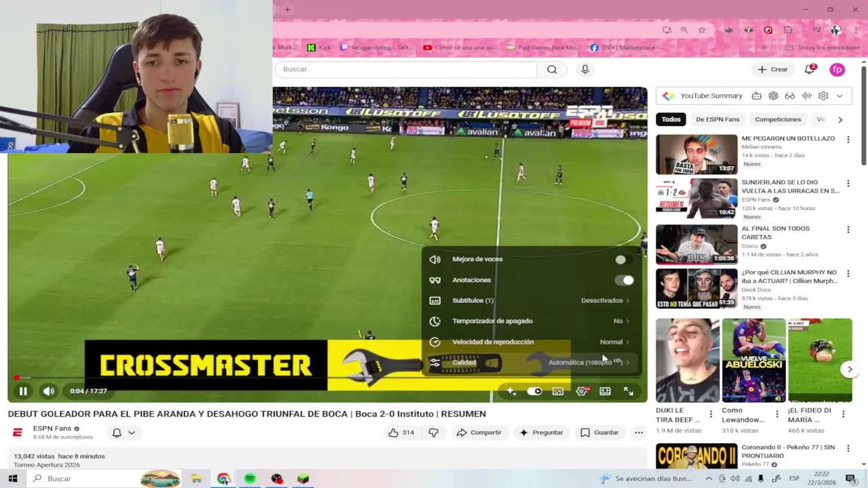Screen dimensions: 868x488
Task: Open YouTube Summary settings gear
Action: tap(823, 96)
